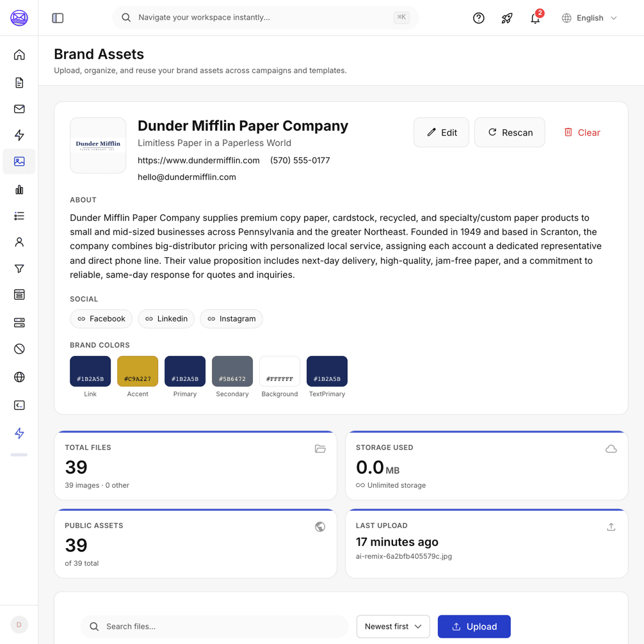Click the globe icon in Public Assets card

coord(320,527)
